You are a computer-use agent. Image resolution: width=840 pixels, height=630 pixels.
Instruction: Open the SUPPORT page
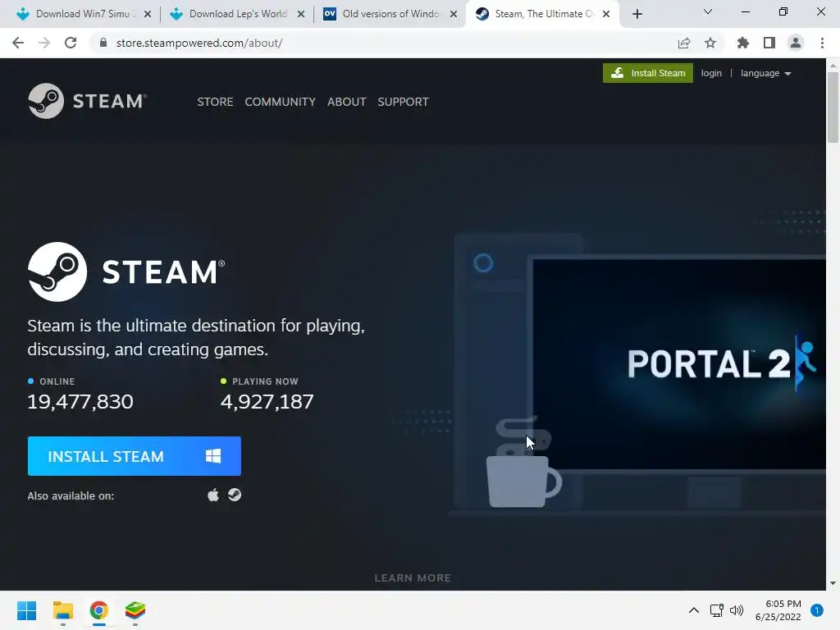tap(403, 102)
